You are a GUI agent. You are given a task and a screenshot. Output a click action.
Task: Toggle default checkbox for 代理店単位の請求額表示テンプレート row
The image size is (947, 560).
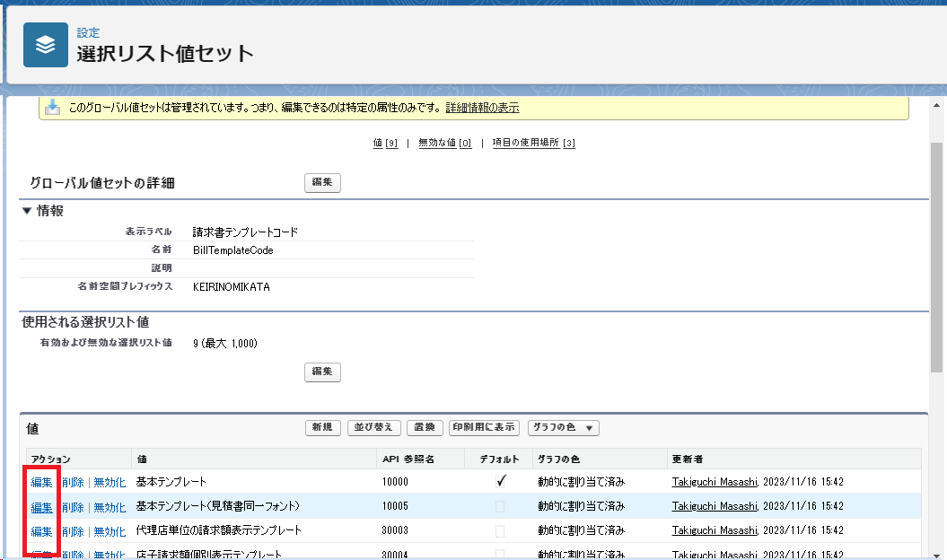(x=500, y=530)
